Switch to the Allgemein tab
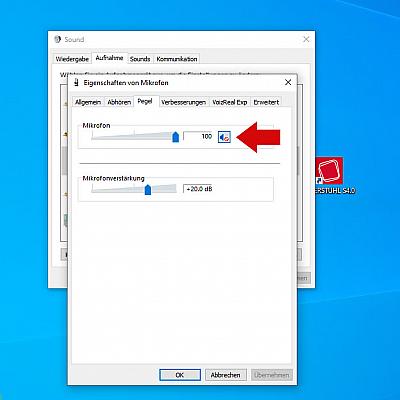Screen dimensions: 400x400 [x=88, y=102]
